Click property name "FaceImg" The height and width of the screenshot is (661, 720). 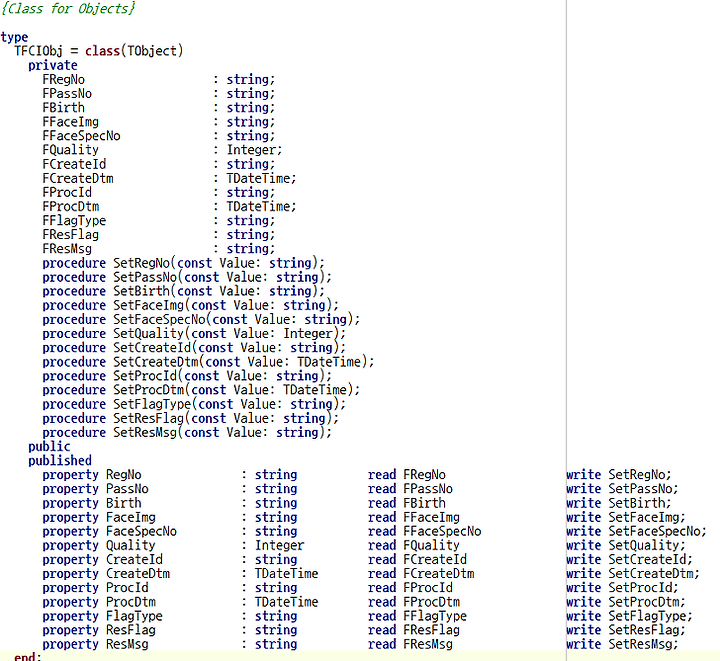(131, 517)
